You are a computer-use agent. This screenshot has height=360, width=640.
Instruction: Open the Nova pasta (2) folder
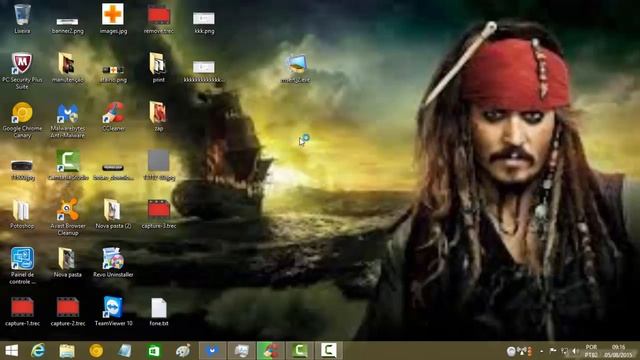(113, 214)
